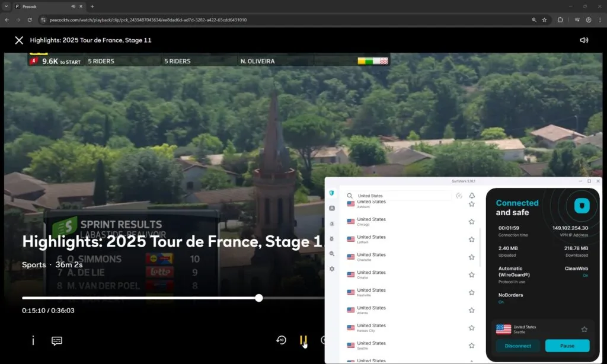Image resolution: width=607 pixels, height=364 pixels.
Task: Maximize the Surfshark window
Action: [589, 181]
